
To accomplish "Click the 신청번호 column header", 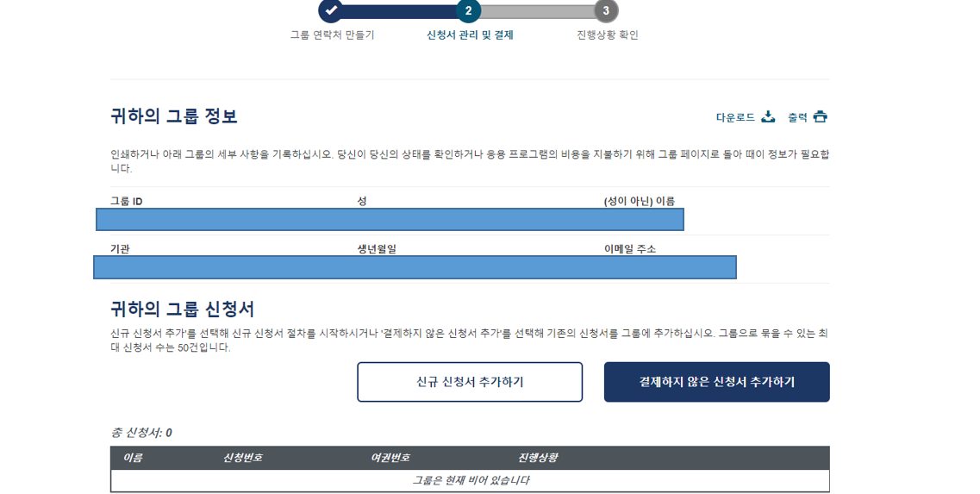I will tap(242, 458).
